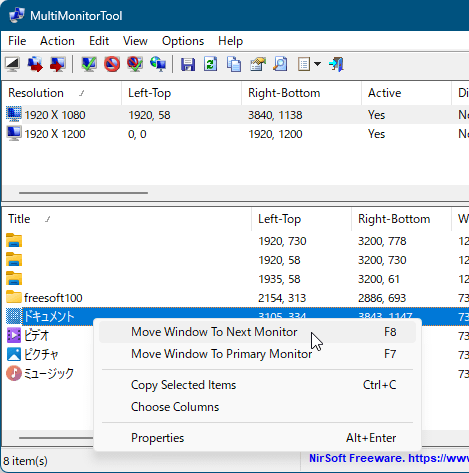Click the Active column header
This screenshot has width=469, height=473.
406,93
